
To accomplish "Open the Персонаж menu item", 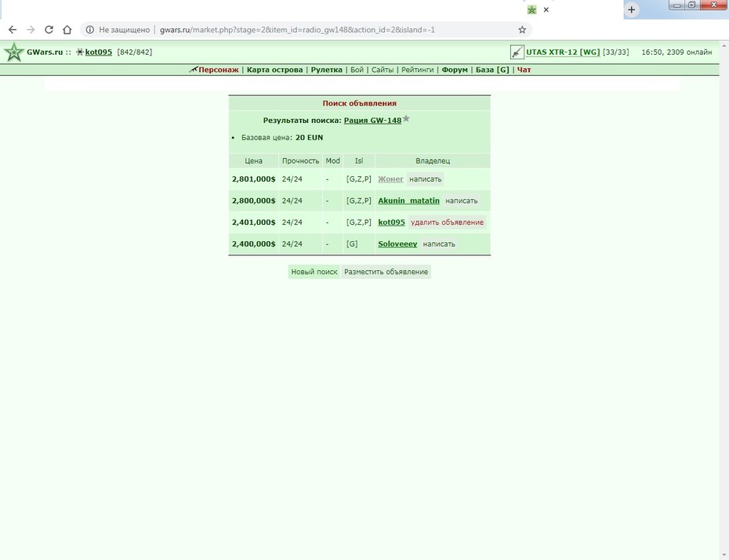I will pyautogui.click(x=219, y=70).
